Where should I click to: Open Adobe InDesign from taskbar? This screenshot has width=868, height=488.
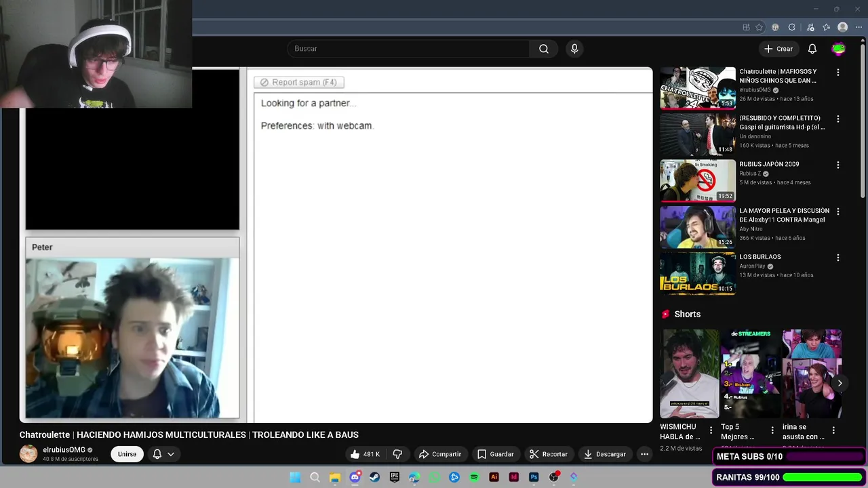(514, 477)
